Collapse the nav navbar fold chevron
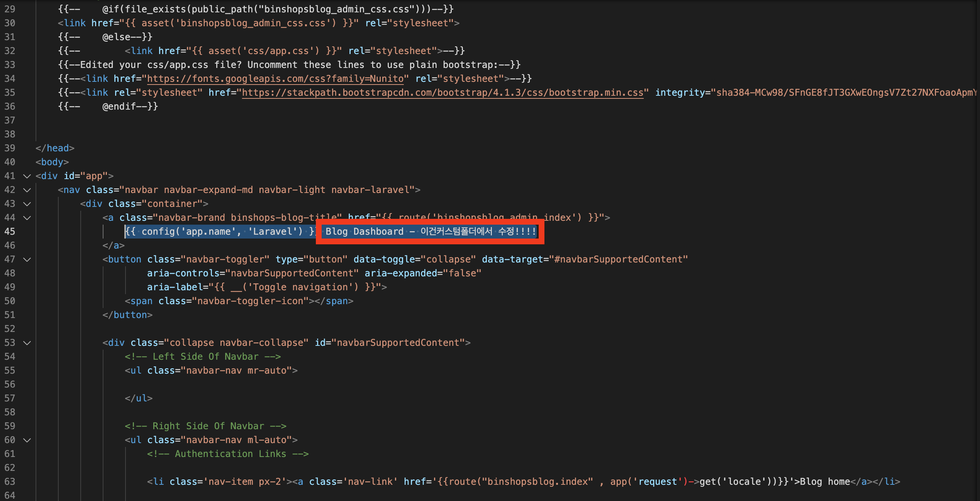The image size is (980, 501). (27, 190)
